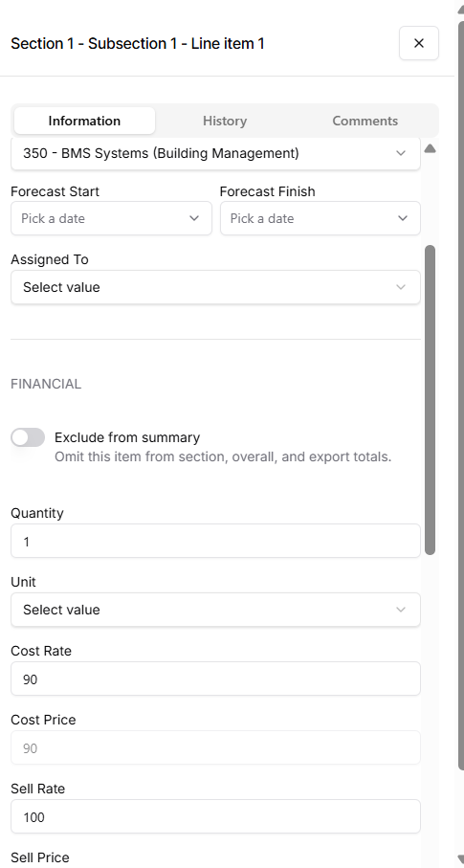This screenshot has width=464, height=868.
Task: Click the Quantity input field
Action: point(215,541)
